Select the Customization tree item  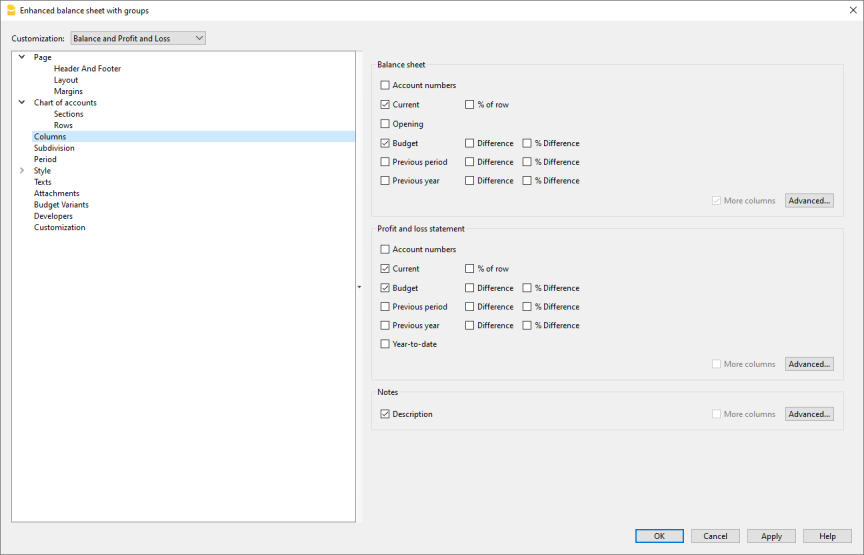click(60, 227)
